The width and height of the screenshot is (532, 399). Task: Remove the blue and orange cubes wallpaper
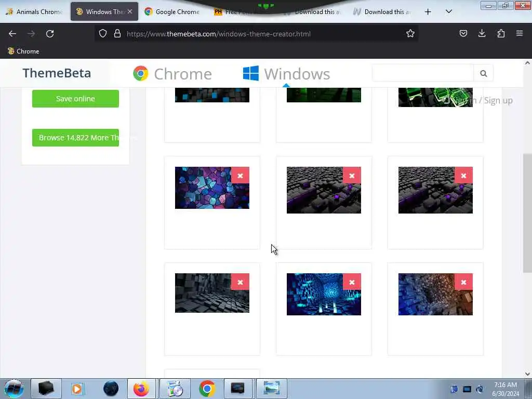tap(463, 282)
